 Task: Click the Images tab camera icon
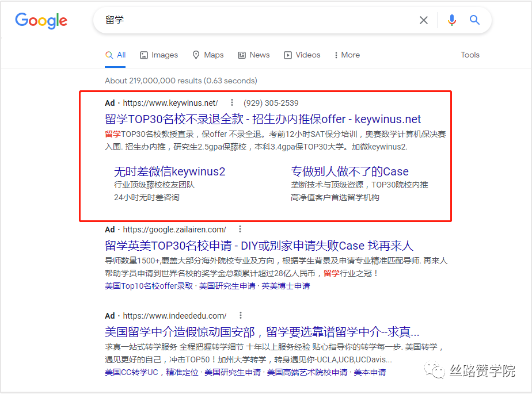(143, 55)
